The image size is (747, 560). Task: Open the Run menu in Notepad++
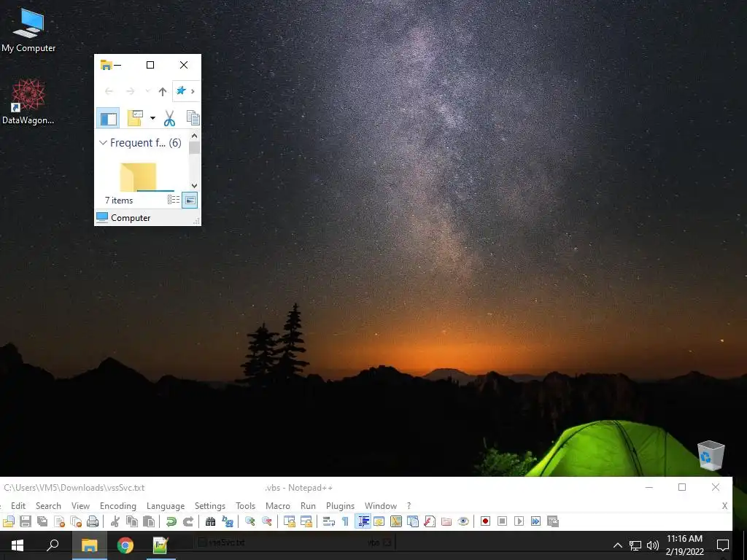click(x=308, y=506)
